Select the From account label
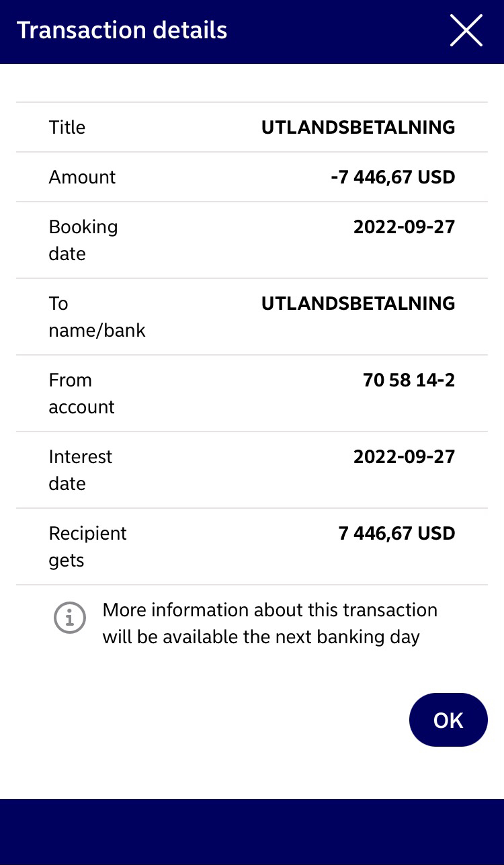 pos(81,393)
